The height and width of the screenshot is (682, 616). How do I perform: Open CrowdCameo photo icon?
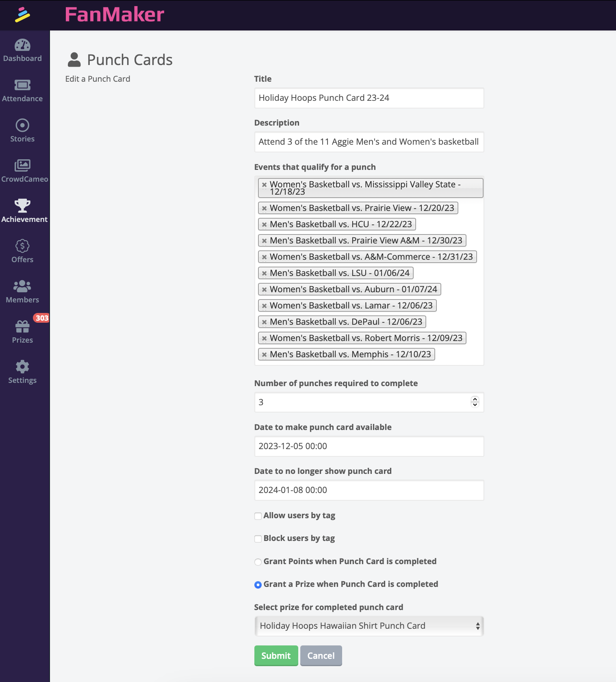22,165
